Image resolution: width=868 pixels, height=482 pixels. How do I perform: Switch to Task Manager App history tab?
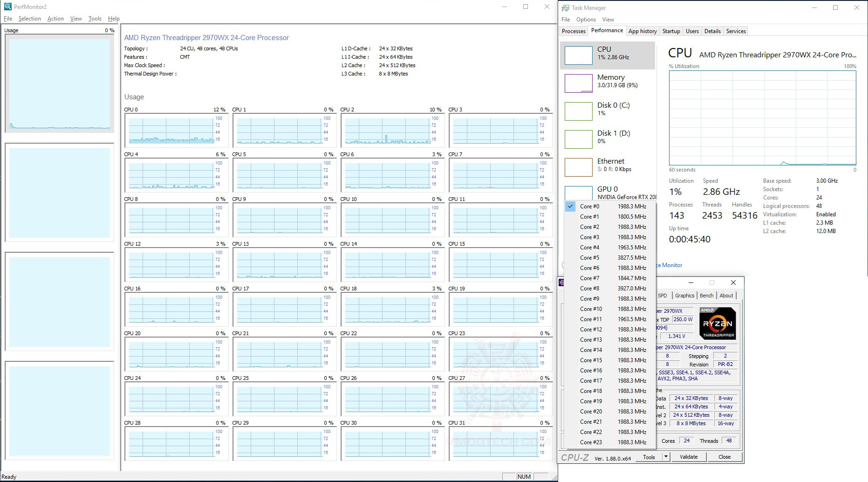(x=642, y=31)
